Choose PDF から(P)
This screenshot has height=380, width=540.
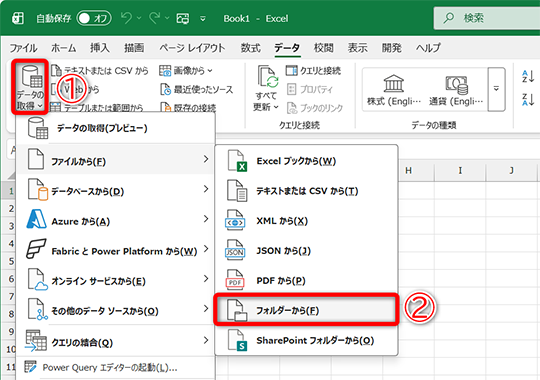[x=306, y=281]
